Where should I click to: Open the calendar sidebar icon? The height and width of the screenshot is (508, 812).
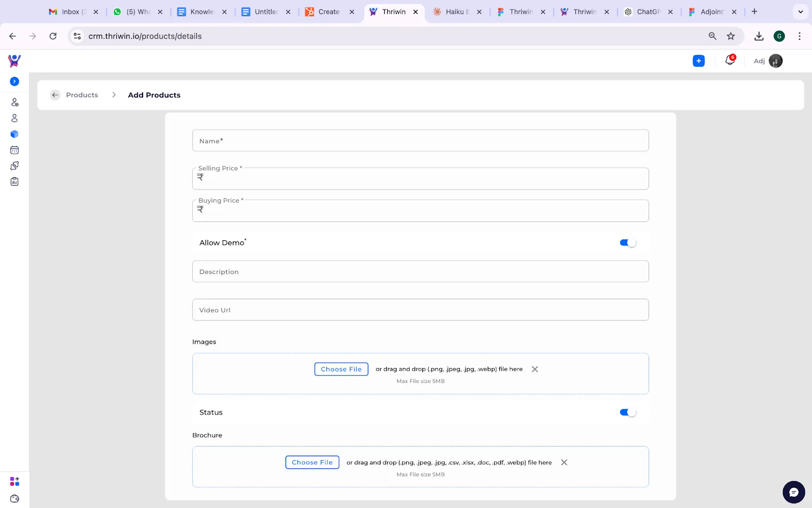click(15, 150)
